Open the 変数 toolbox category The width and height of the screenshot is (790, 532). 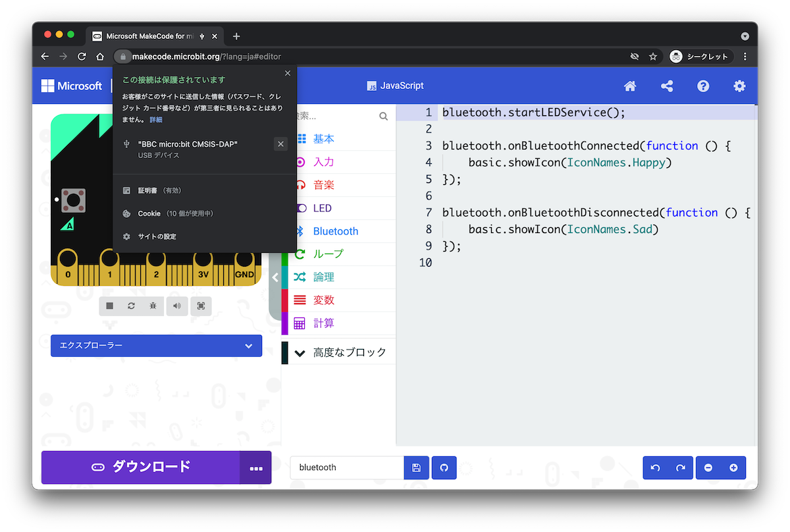tap(338, 300)
